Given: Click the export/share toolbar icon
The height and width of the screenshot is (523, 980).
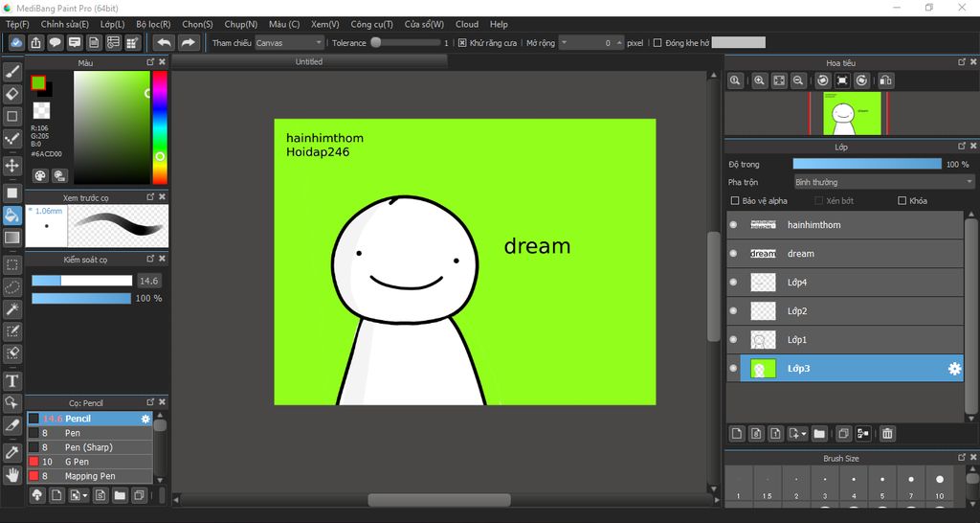Looking at the screenshot, I should [35, 42].
